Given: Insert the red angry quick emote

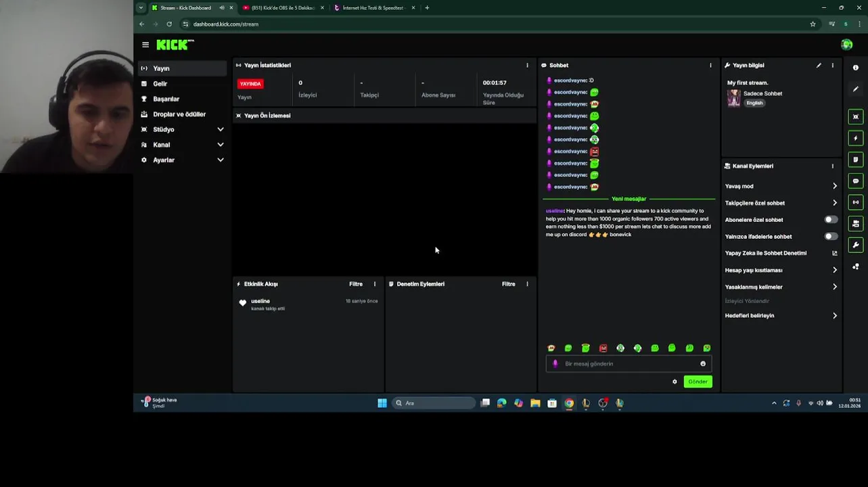Looking at the screenshot, I should [603, 348].
